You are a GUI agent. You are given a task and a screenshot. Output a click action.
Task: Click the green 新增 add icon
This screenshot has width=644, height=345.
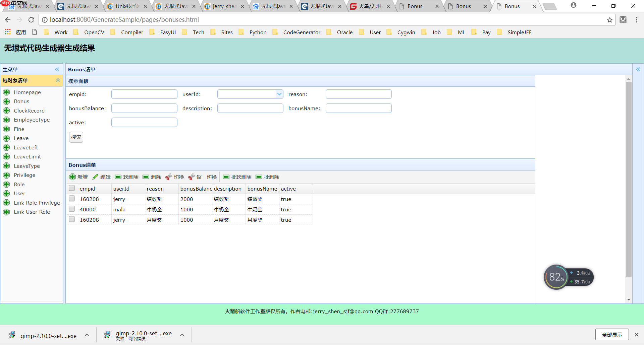coord(72,177)
